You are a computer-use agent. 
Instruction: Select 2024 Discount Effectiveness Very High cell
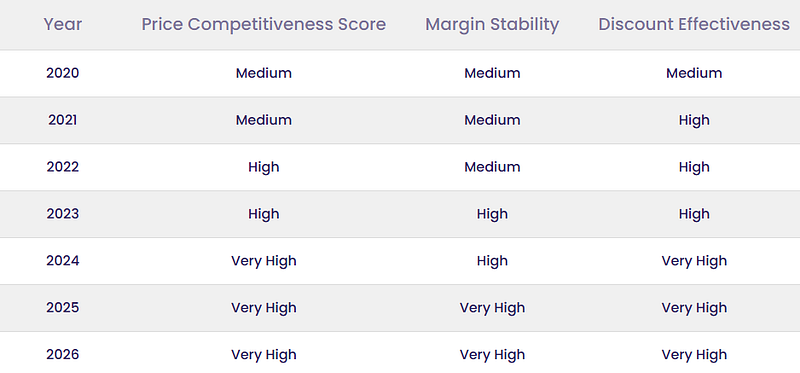694,261
